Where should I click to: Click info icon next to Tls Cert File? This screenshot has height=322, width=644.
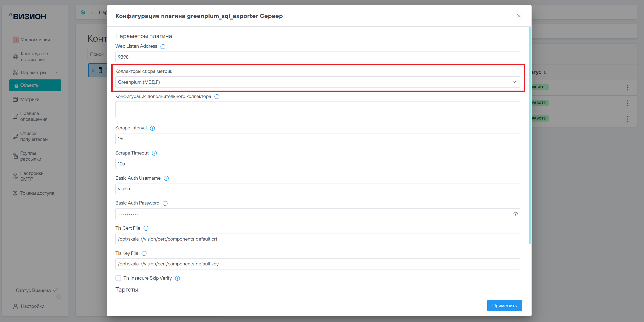[146, 228]
